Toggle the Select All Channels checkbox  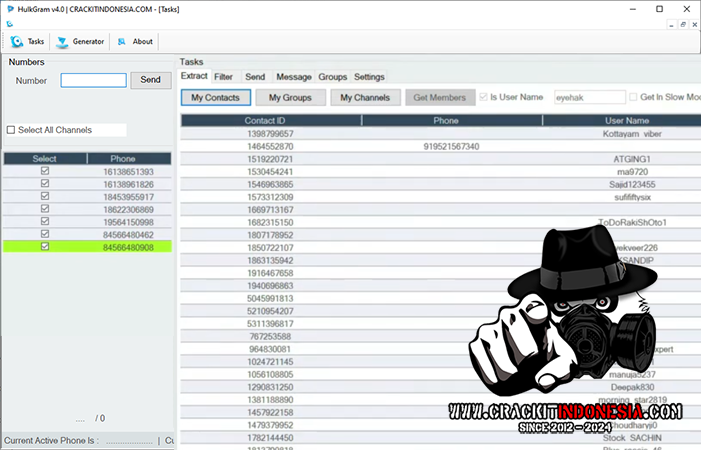pos(11,130)
